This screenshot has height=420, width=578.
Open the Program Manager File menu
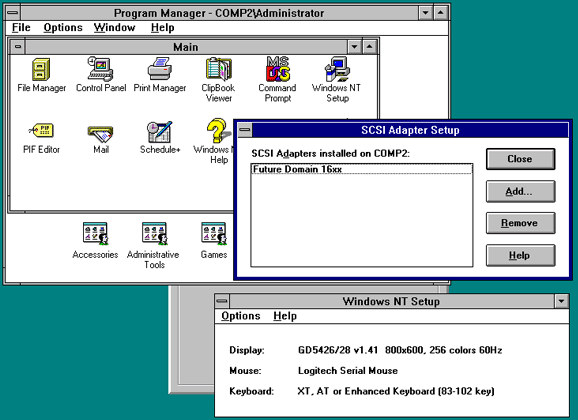point(21,28)
